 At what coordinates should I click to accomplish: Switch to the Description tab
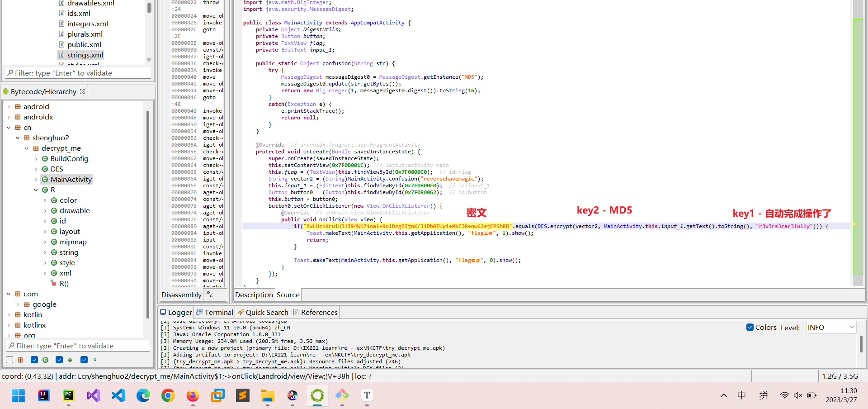coord(254,295)
